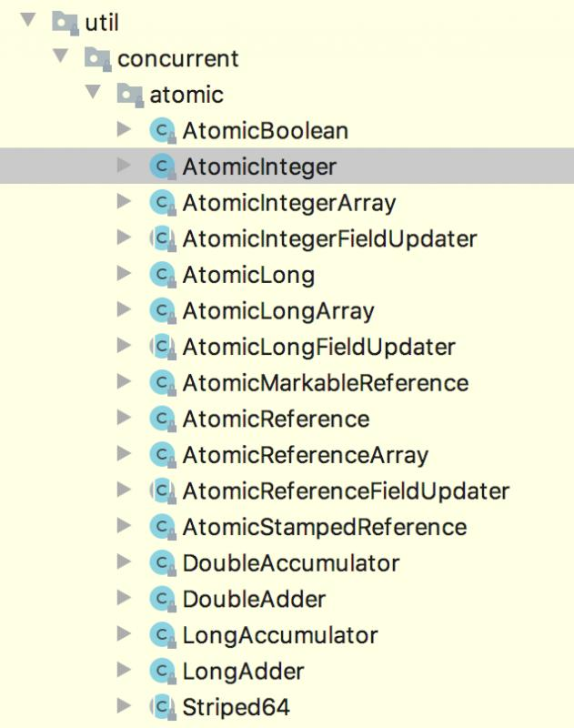Collapse the atomic package arrow
This screenshot has width=574, height=728.
coord(94,92)
